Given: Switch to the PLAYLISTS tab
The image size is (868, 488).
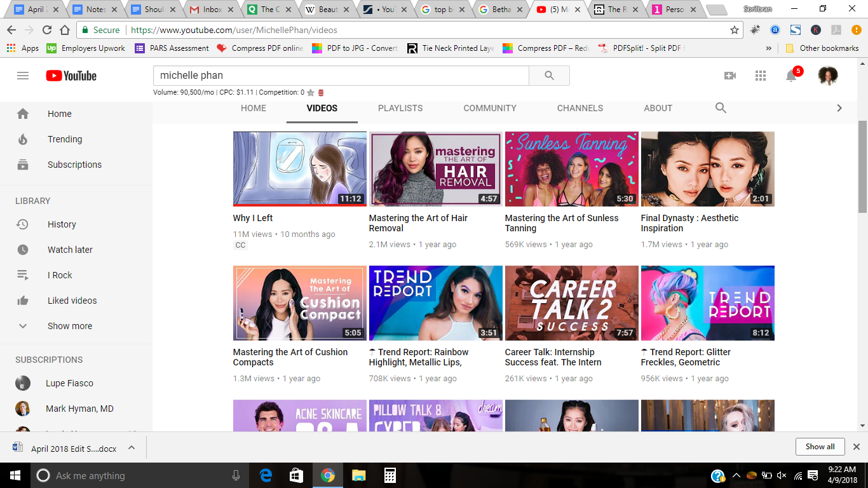Looking at the screenshot, I should tap(400, 108).
